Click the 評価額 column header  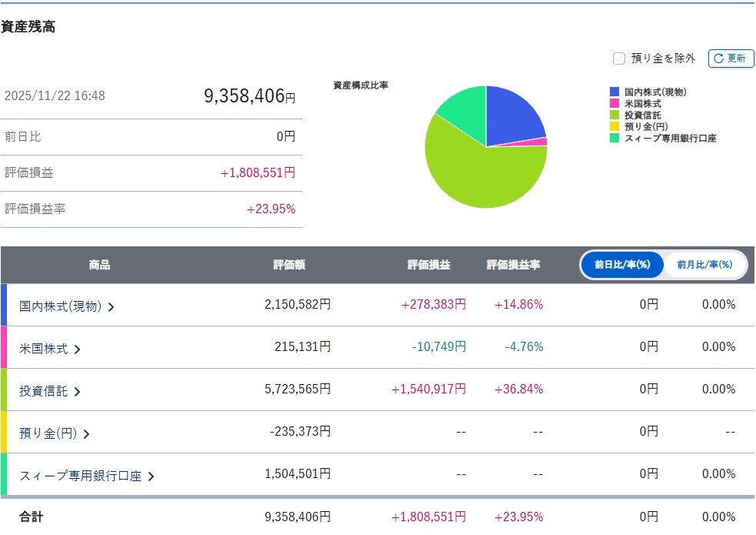[x=289, y=265]
